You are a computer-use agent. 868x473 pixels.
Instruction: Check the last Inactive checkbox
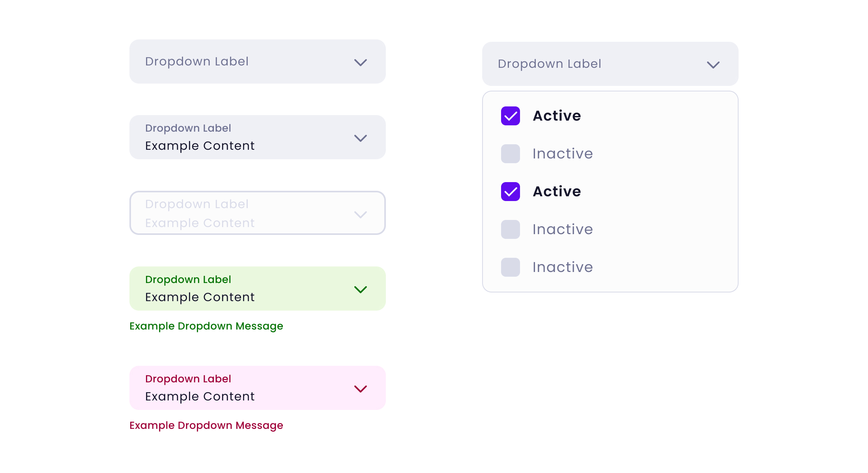tap(510, 267)
